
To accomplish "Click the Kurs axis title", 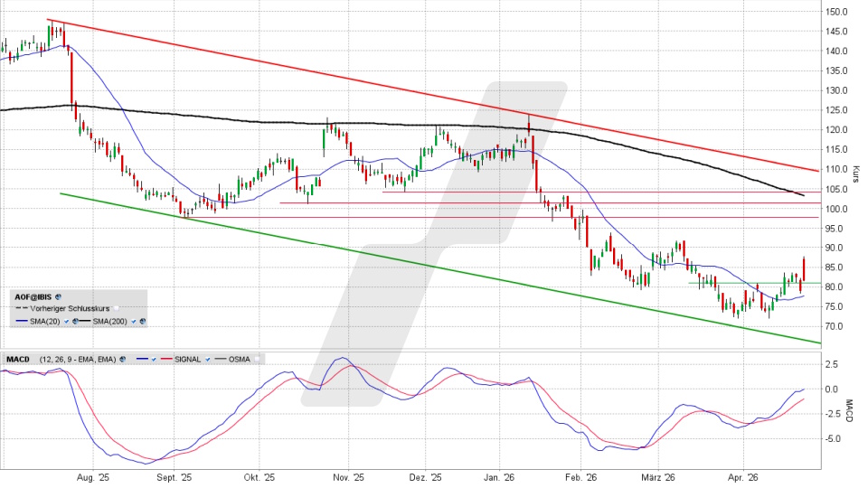I will click(x=856, y=174).
